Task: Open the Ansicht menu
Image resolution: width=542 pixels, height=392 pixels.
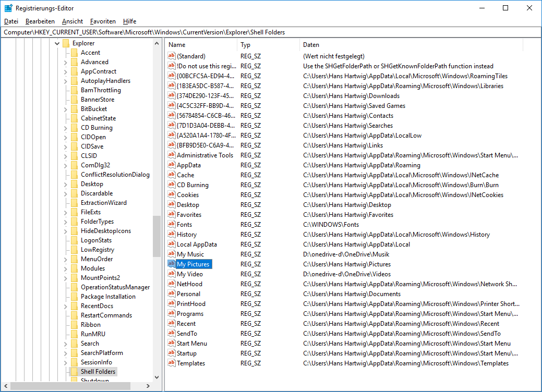Action: [x=72, y=21]
